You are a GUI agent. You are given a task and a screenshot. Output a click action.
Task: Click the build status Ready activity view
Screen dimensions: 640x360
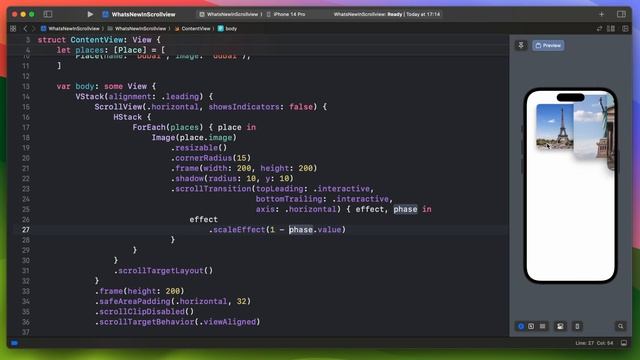tap(387, 14)
